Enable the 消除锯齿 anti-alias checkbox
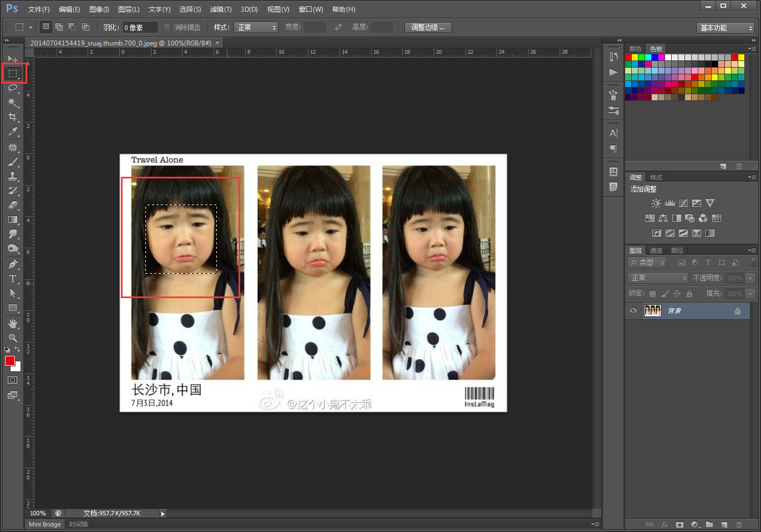 pos(166,27)
